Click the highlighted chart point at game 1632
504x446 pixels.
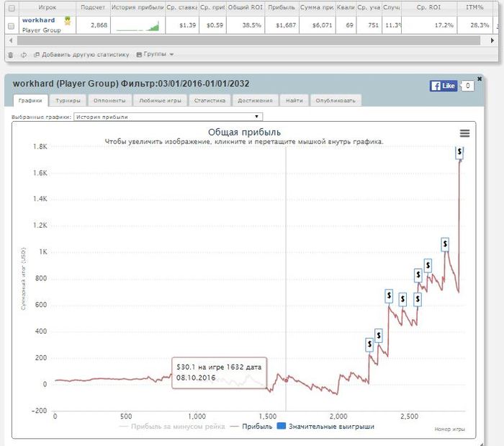point(286,380)
